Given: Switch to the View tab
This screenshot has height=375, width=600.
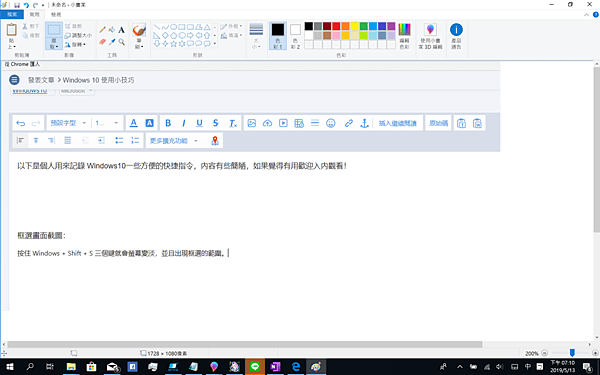Looking at the screenshot, I should [x=56, y=15].
